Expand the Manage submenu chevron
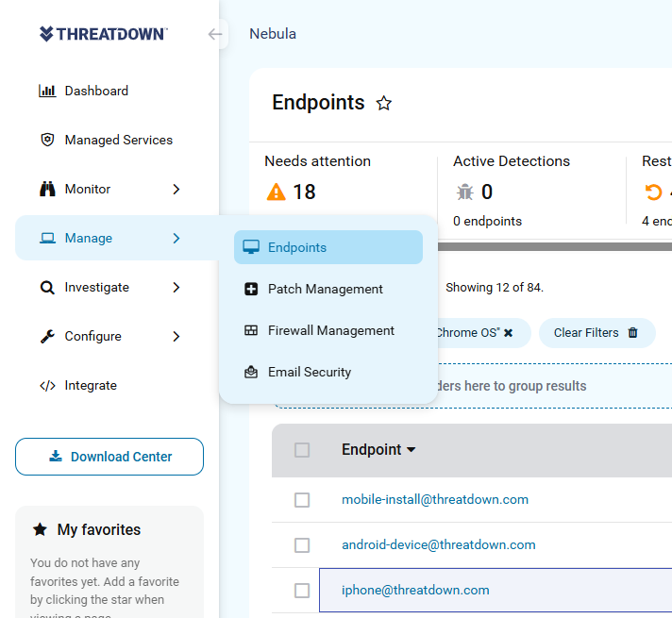 tap(176, 239)
